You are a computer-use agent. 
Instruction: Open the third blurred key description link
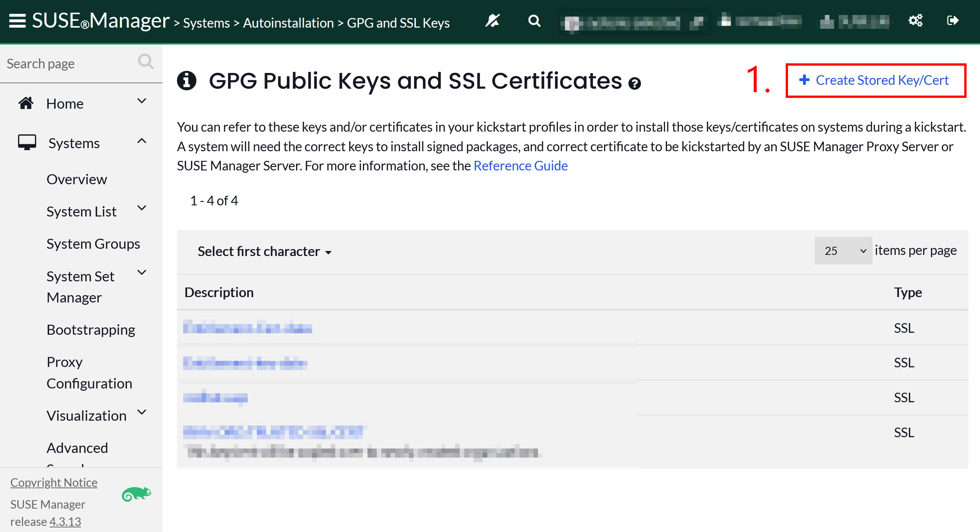click(215, 398)
